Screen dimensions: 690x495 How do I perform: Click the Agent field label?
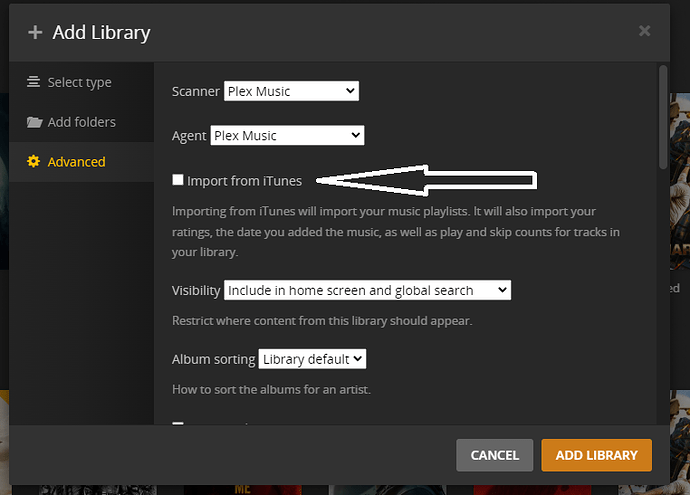point(189,136)
